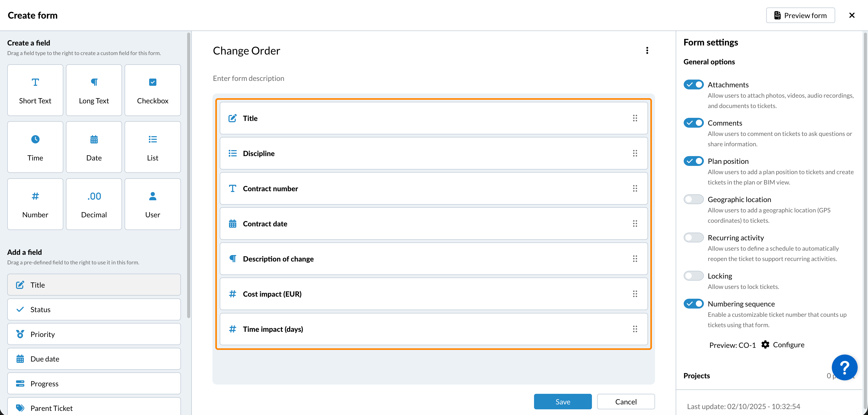
Task: Click the Configure gear icon
Action: coord(765,345)
